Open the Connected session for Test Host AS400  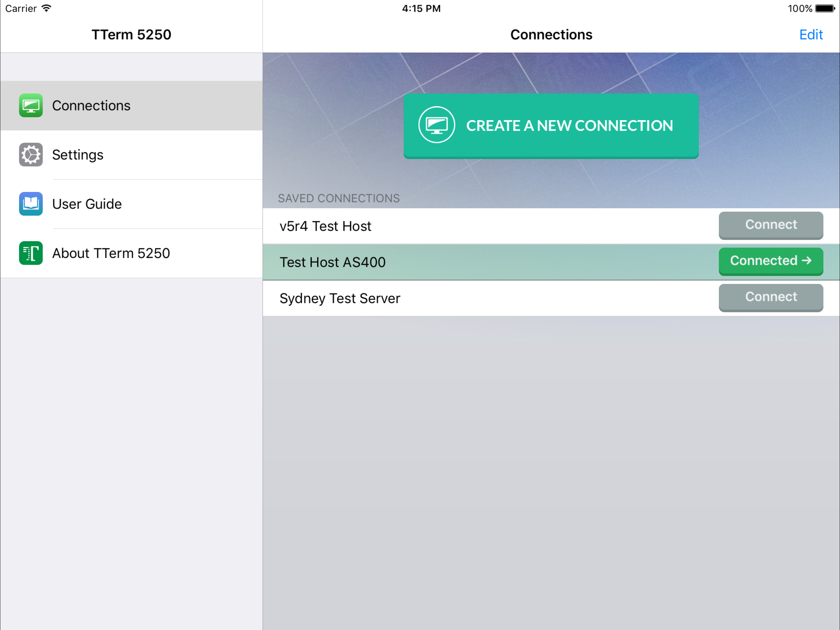click(x=771, y=261)
